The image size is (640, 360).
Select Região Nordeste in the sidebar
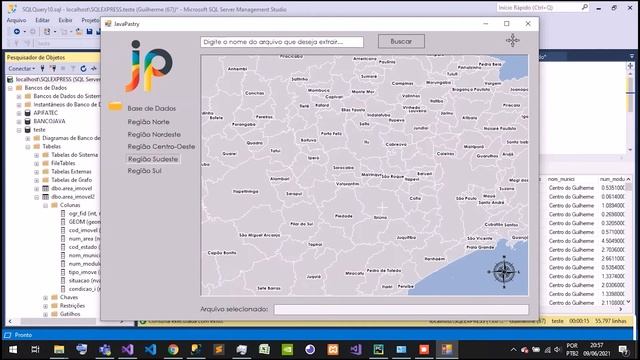coord(154,134)
